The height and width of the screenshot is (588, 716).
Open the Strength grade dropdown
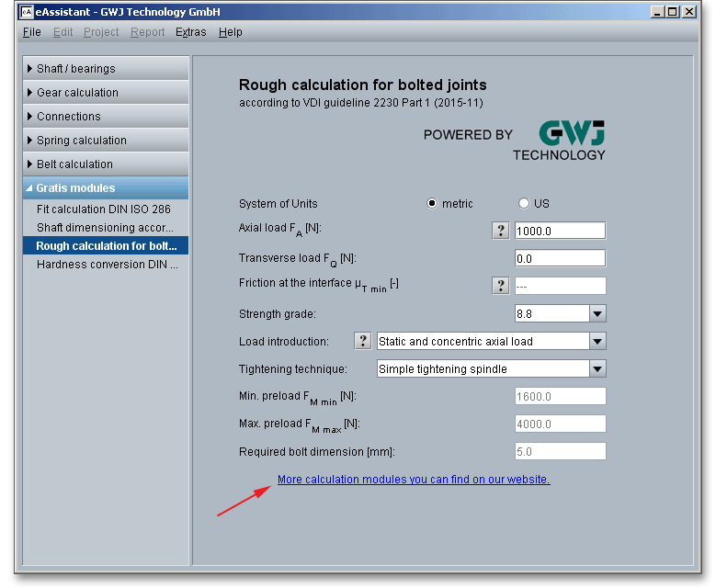tap(597, 313)
